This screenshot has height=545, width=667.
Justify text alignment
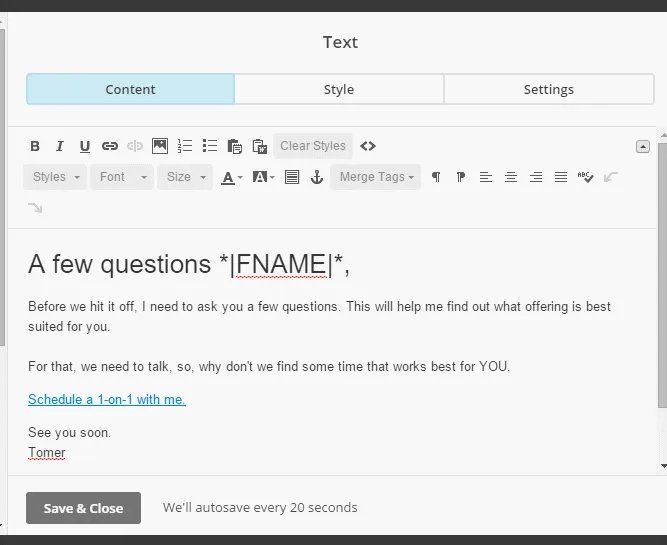(561, 177)
